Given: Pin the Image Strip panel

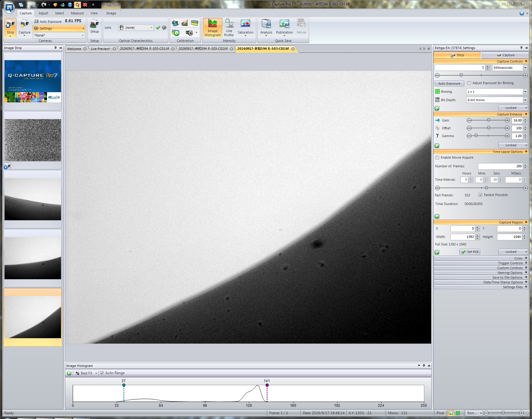Looking at the screenshot, I should click(x=55, y=48).
